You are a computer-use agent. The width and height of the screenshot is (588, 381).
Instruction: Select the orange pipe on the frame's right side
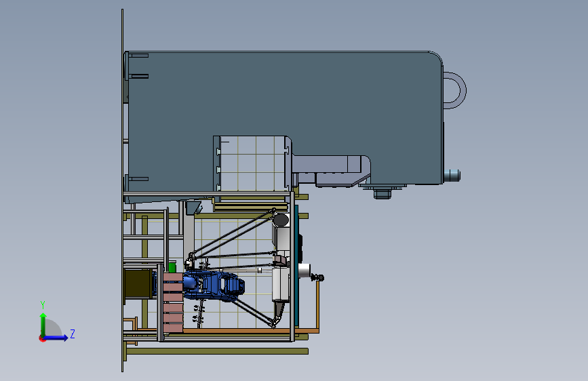317,306
